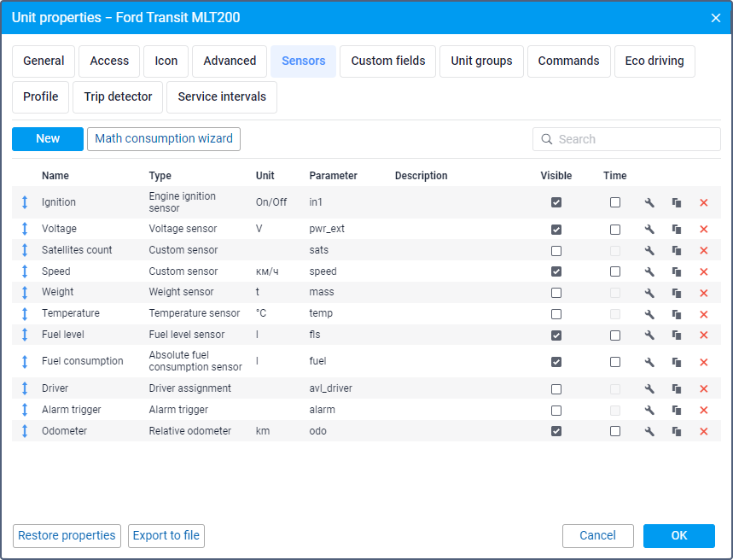Open wrench properties for Satellites count

649,250
